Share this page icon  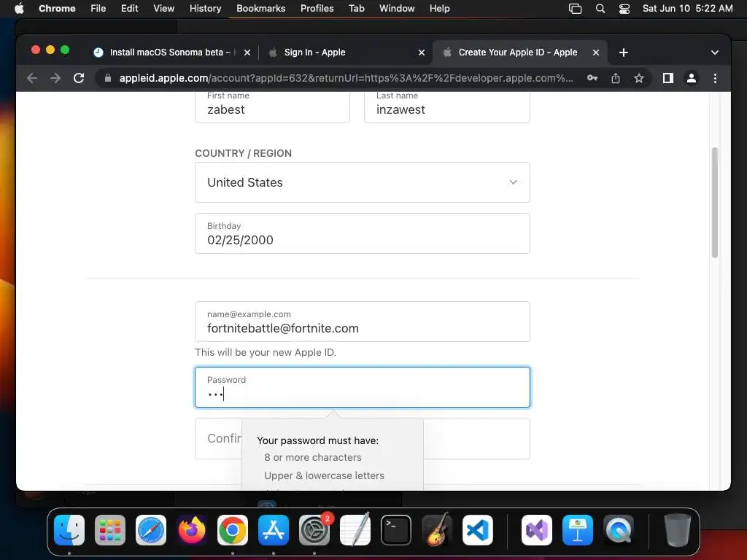click(x=616, y=78)
